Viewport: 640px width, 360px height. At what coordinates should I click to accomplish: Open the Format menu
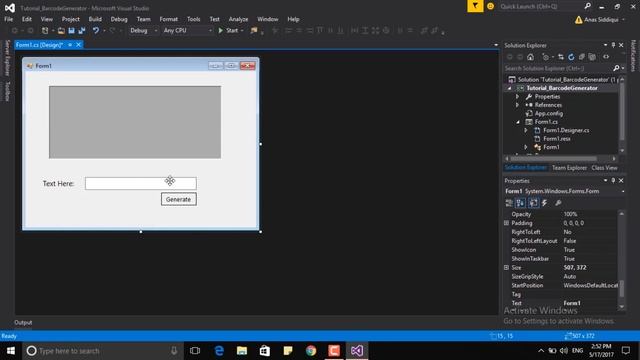point(169,19)
